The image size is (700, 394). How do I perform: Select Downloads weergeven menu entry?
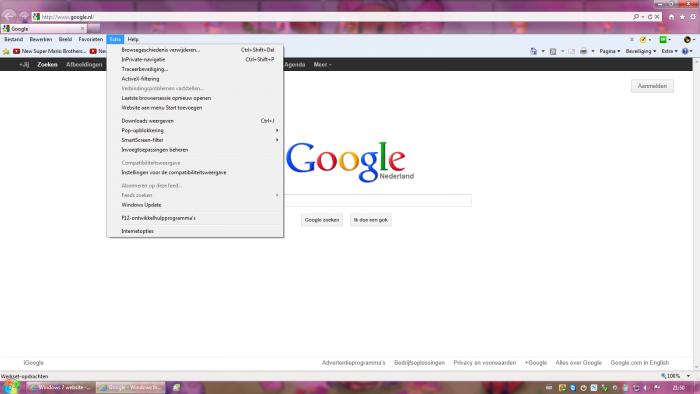point(195,121)
